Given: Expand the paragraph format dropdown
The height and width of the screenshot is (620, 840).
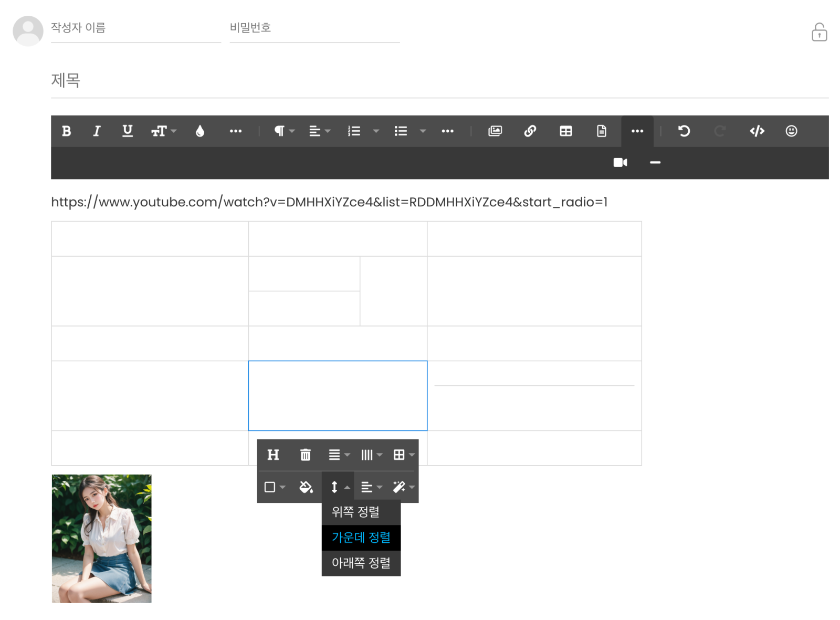Looking at the screenshot, I should click(284, 131).
